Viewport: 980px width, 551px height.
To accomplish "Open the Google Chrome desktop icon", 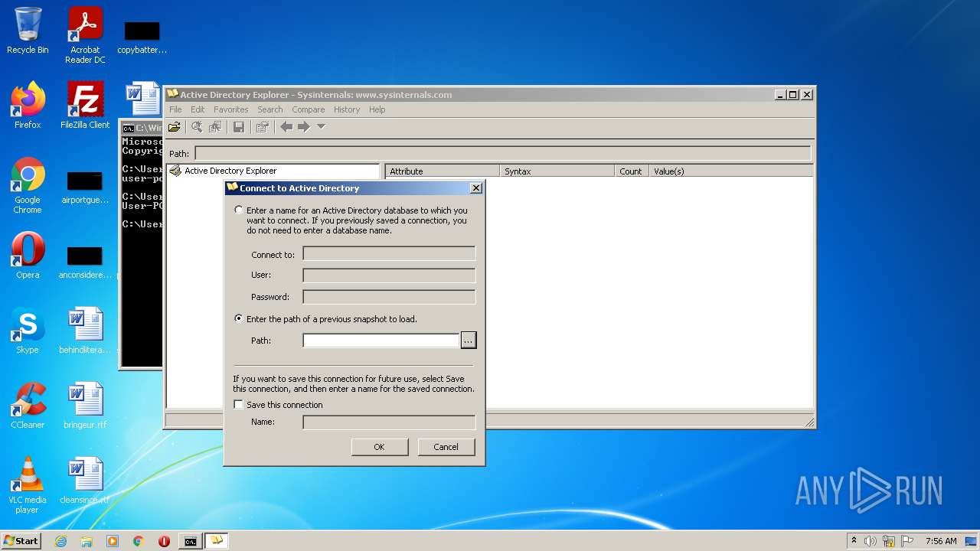I will [28, 186].
